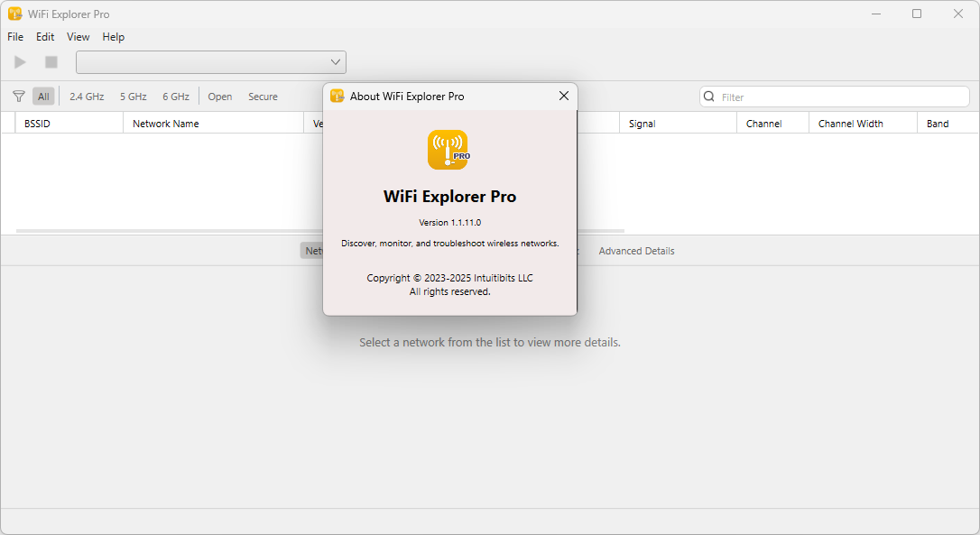
Task: Close the main WiFi Explorer Pro window
Action: [957, 14]
